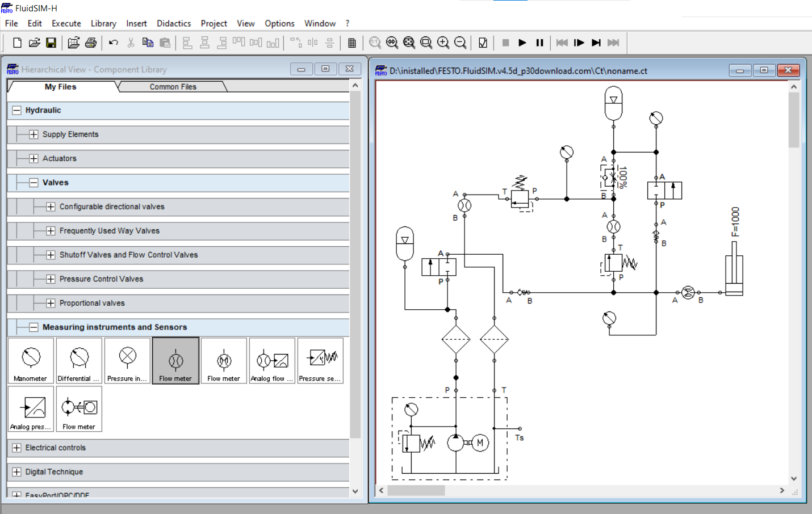Screen dimensions: 812x514
Task: Expand the Supply Elements tree node
Action: (x=34, y=134)
